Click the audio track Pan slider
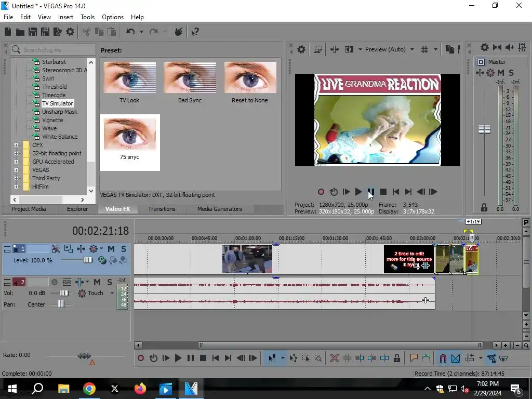The width and height of the screenshot is (532, 399). click(61, 304)
